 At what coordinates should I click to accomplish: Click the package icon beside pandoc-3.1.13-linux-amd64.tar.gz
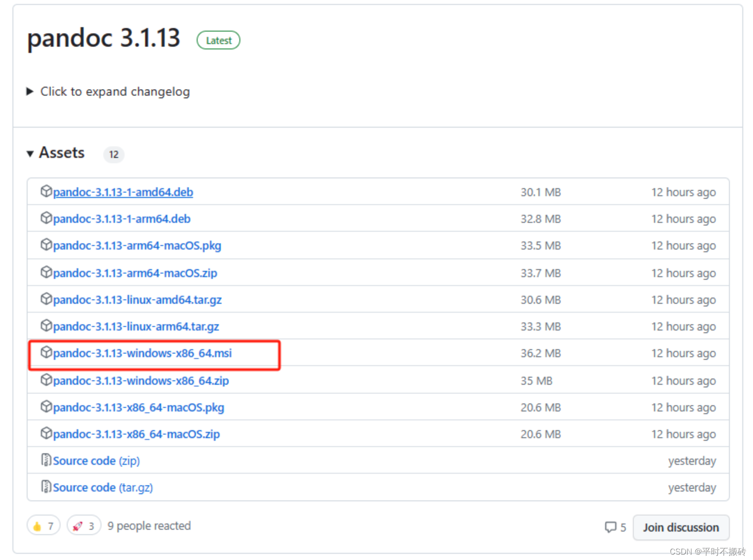coord(47,299)
